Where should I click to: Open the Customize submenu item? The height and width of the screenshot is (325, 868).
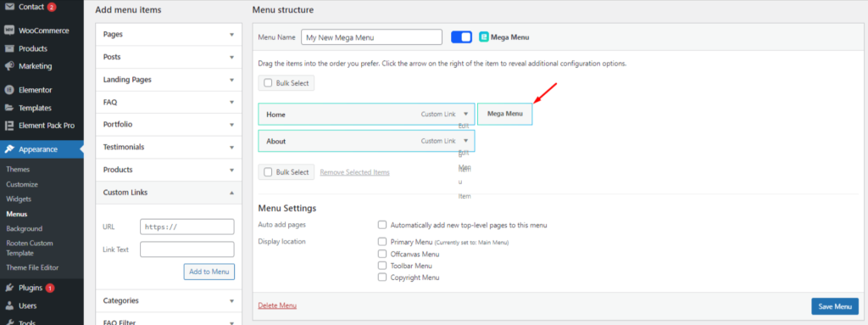(22, 184)
